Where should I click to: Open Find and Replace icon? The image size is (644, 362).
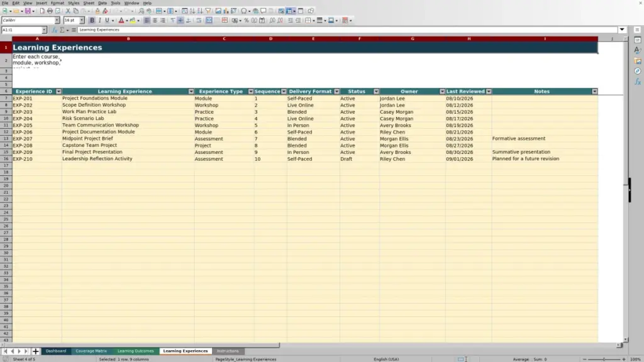(142, 11)
